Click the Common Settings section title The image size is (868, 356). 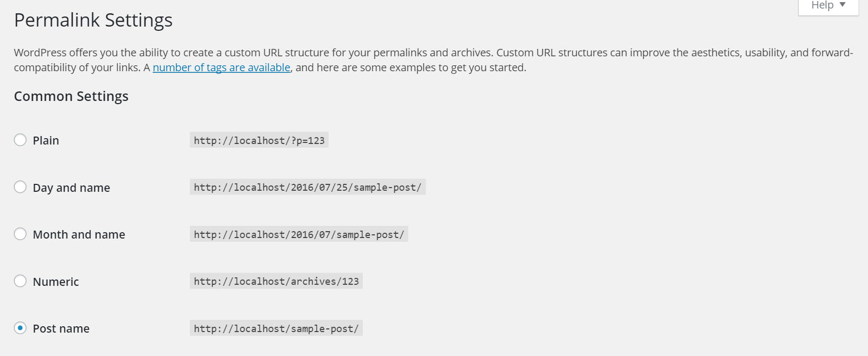pyautogui.click(x=71, y=96)
